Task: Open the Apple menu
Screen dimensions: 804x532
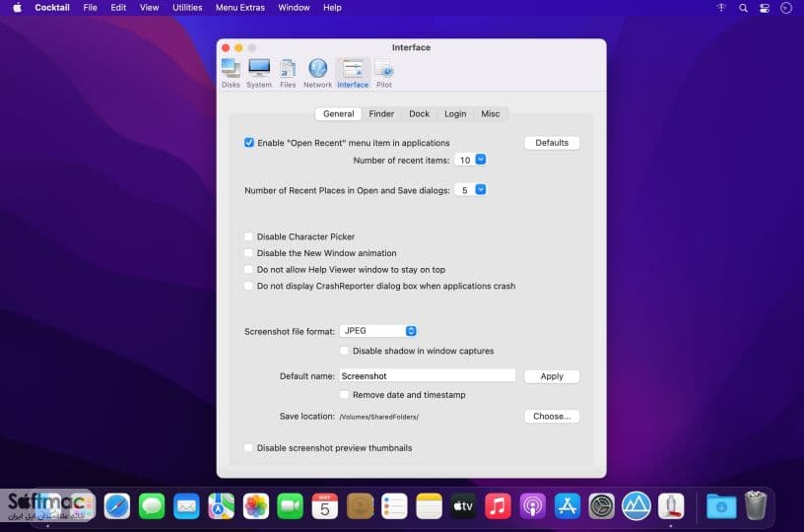Action: [17, 8]
